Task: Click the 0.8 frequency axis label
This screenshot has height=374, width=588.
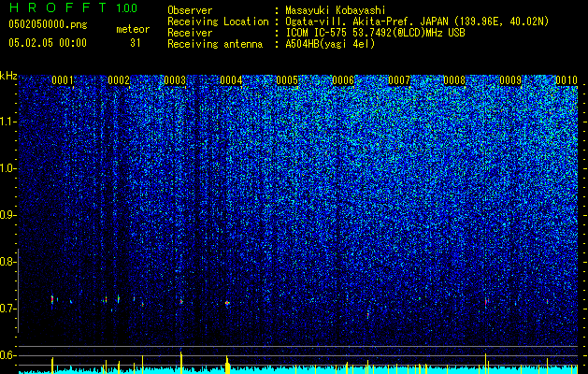Action: tap(7, 262)
